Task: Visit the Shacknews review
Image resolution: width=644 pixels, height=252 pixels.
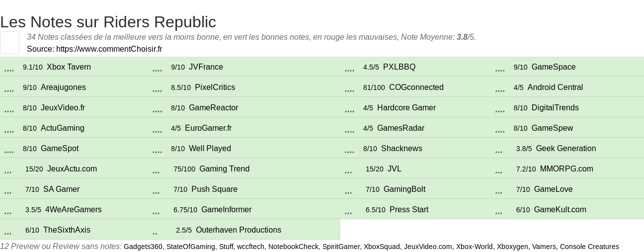Action: click(402, 149)
